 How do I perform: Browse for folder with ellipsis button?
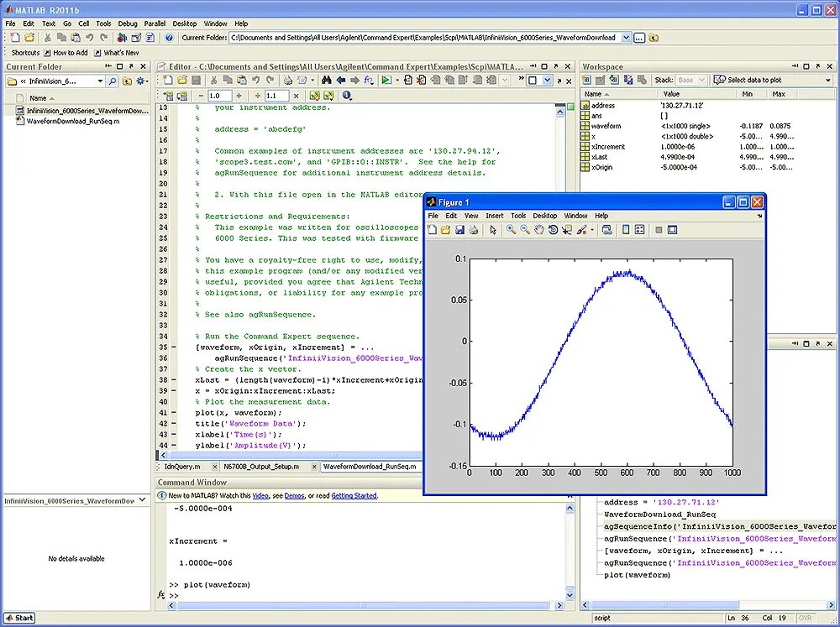639,38
